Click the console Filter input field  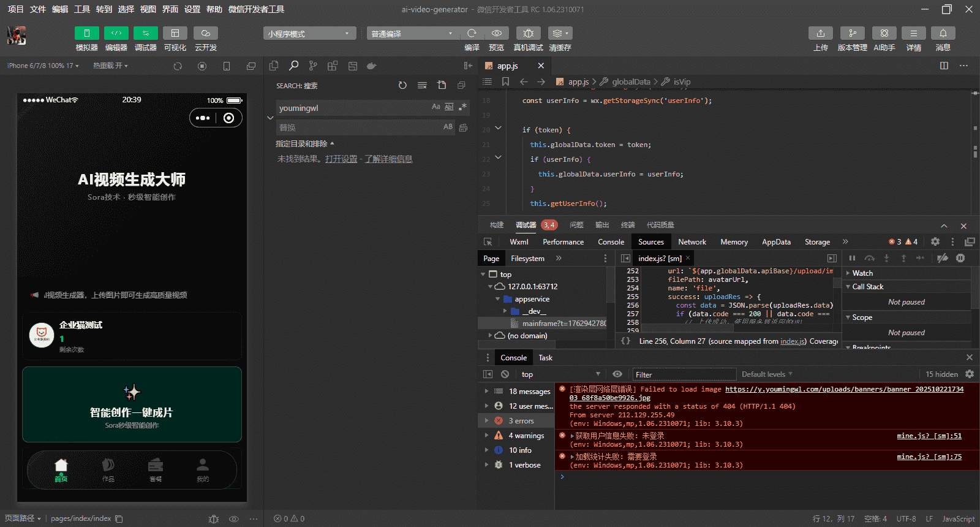684,374
